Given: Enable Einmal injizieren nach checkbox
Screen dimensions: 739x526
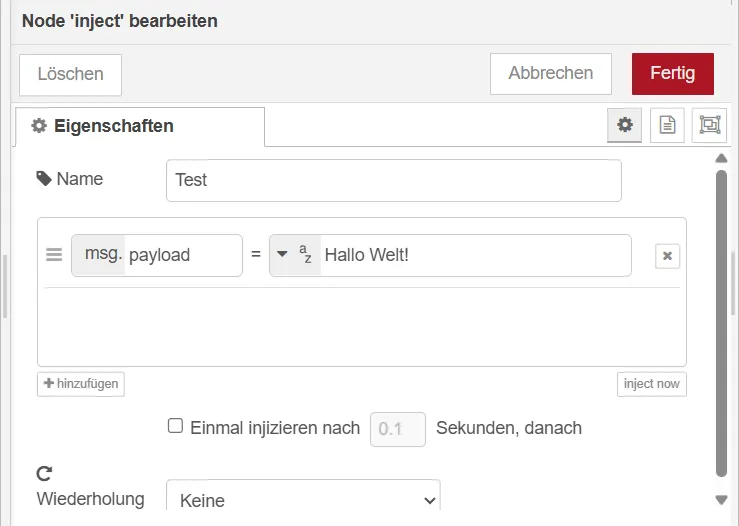Looking at the screenshot, I should point(175,426).
